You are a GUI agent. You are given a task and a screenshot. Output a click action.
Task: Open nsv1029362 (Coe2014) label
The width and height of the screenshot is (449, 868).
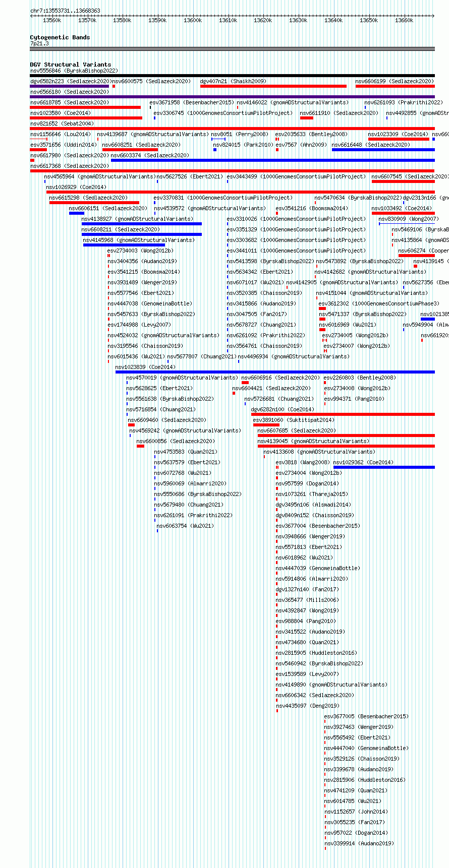point(363,462)
